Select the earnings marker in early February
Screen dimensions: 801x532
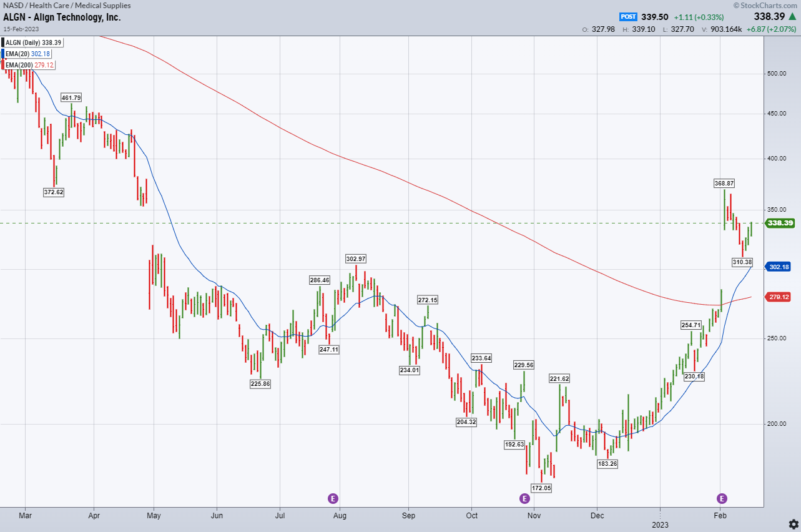pos(722,498)
